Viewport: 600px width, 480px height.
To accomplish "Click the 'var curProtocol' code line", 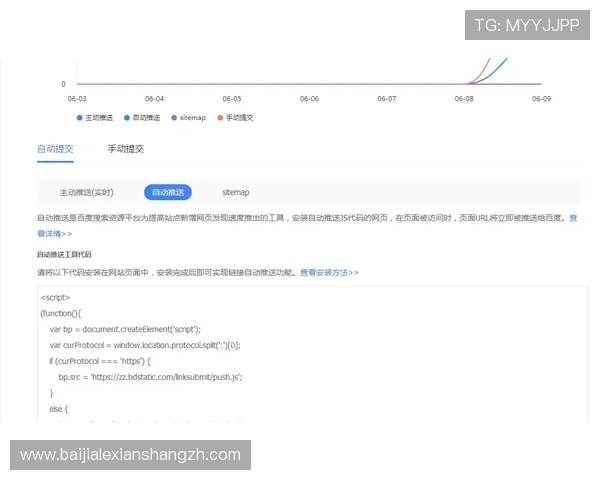I will point(145,345).
